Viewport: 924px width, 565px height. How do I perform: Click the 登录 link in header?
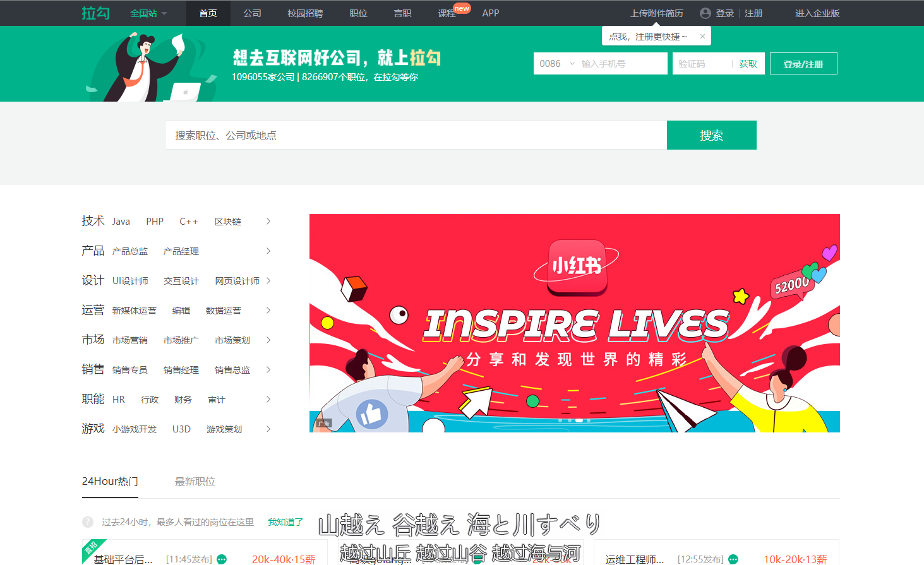724,13
